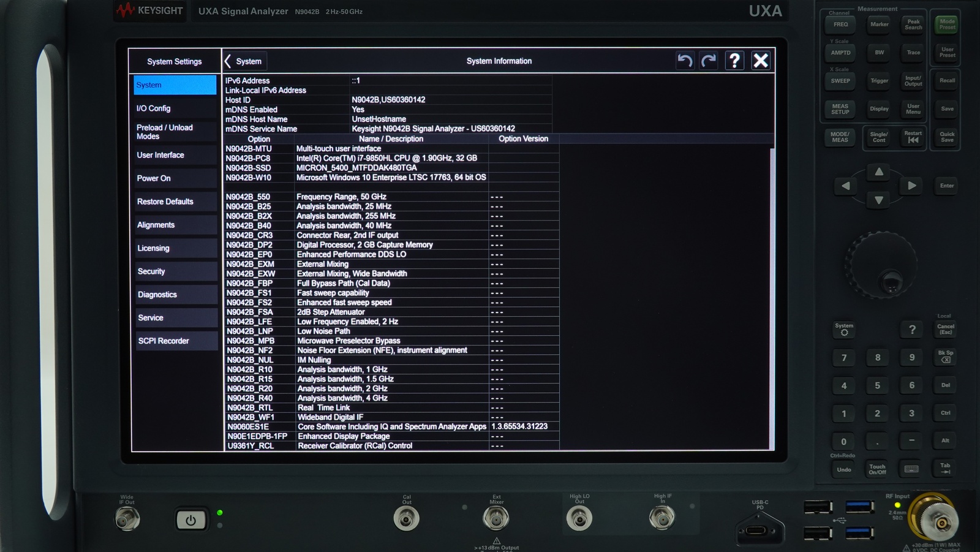This screenshot has width=980, height=552.
Task: Click the Host ID value N9042B,US60360142
Action: pyautogui.click(x=388, y=100)
